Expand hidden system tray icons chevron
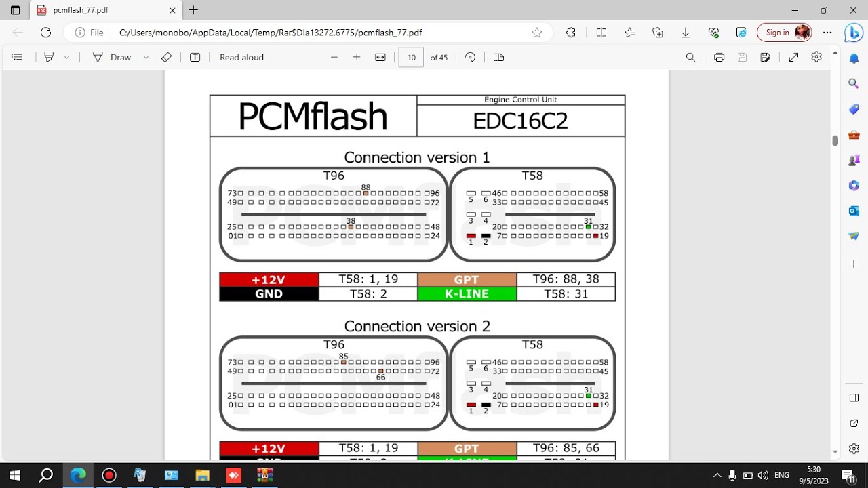The width and height of the screenshot is (868, 488). click(717, 475)
